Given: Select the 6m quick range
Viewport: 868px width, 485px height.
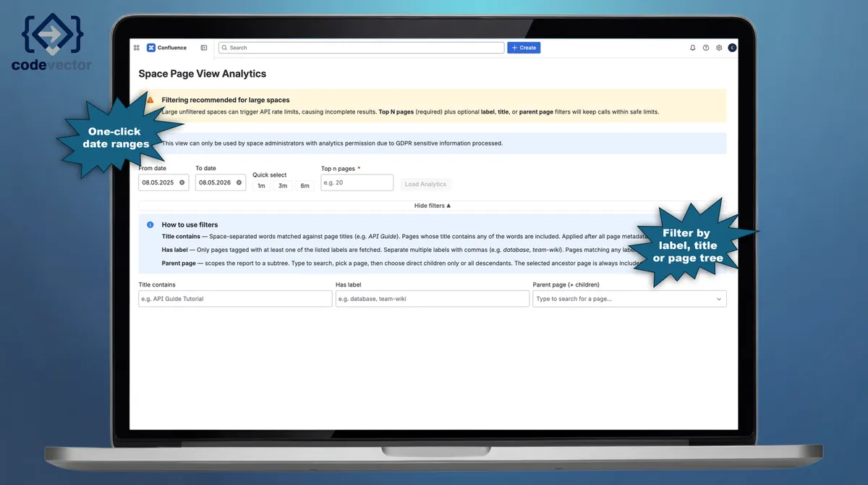Looking at the screenshot, I should (x=305, y=185).
